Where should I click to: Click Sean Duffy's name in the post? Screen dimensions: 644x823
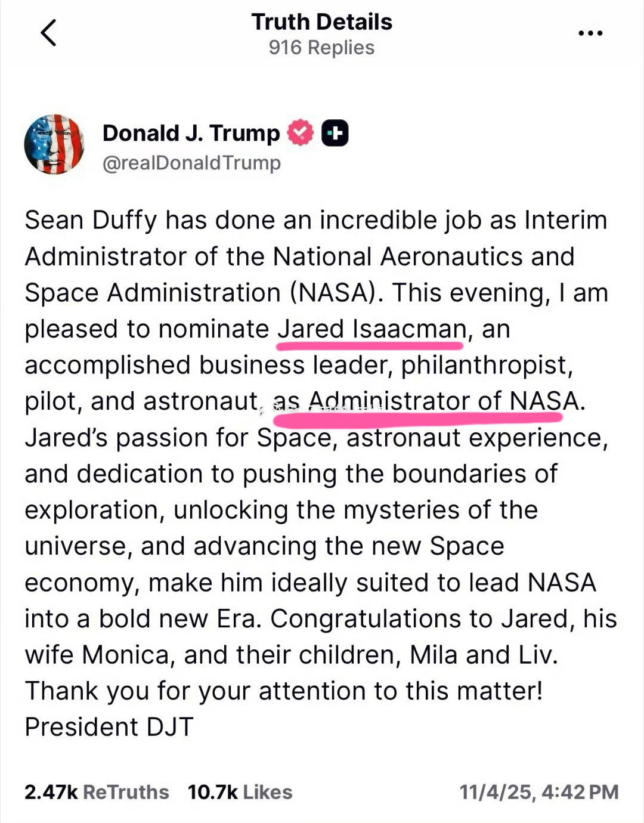[88, 220]
